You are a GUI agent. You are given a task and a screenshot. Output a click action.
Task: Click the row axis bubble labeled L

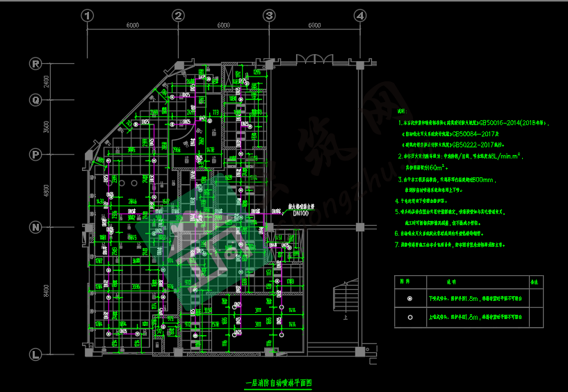[35, 354]
